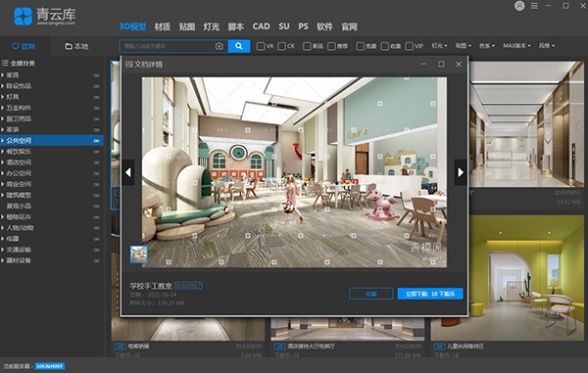This screenshot has width=588, height=373.
Task: Open the user account avatar
Action: coord(519,6)
